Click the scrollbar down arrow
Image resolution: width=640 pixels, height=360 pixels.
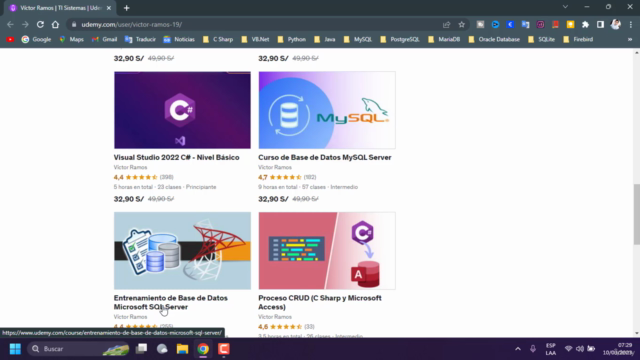(636, 333)
